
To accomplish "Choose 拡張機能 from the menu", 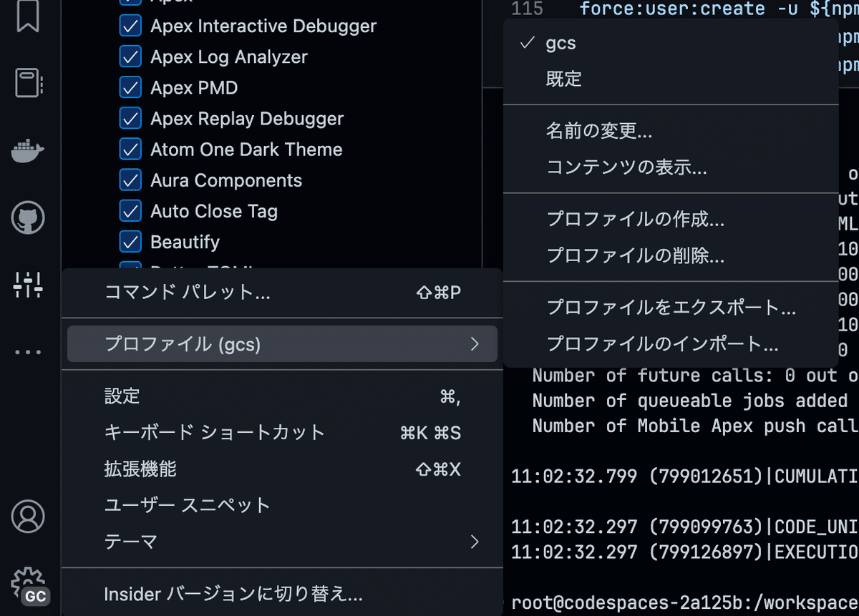I will tap(282, 469).
